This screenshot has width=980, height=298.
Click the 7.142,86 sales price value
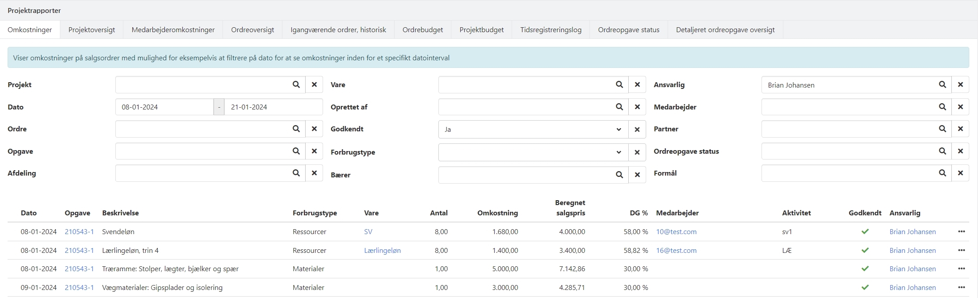[572, 269]
